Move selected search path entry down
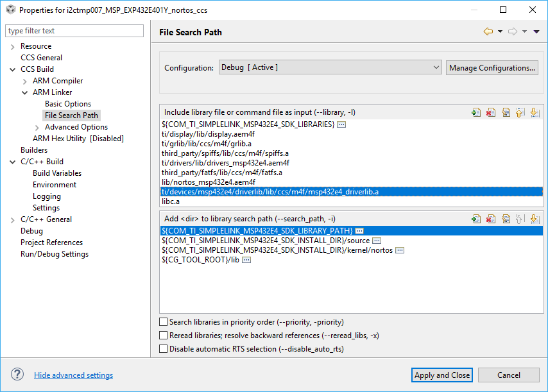The height and width of the screenshot is (392, 548). click(535, 219)
